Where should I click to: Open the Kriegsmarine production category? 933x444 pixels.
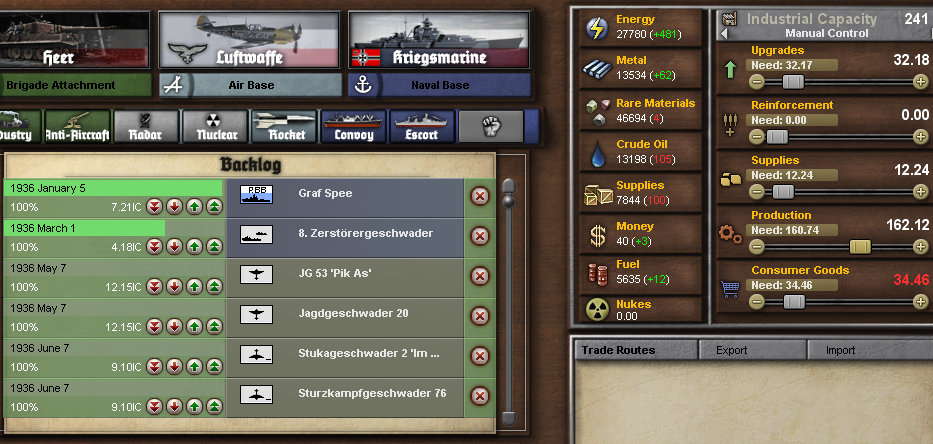(x=439, y=39)
